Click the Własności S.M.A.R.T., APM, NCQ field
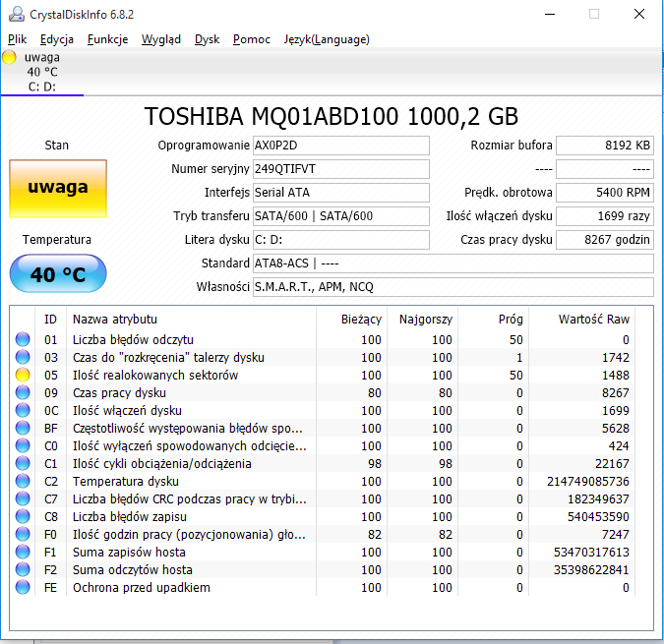The image size is (664, 644). tap(453, 287)
